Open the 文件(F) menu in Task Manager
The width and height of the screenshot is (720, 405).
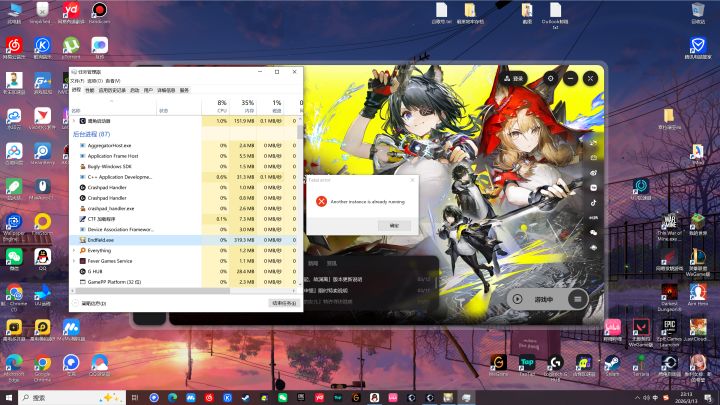pyautogui.click(x=77, y=81)
